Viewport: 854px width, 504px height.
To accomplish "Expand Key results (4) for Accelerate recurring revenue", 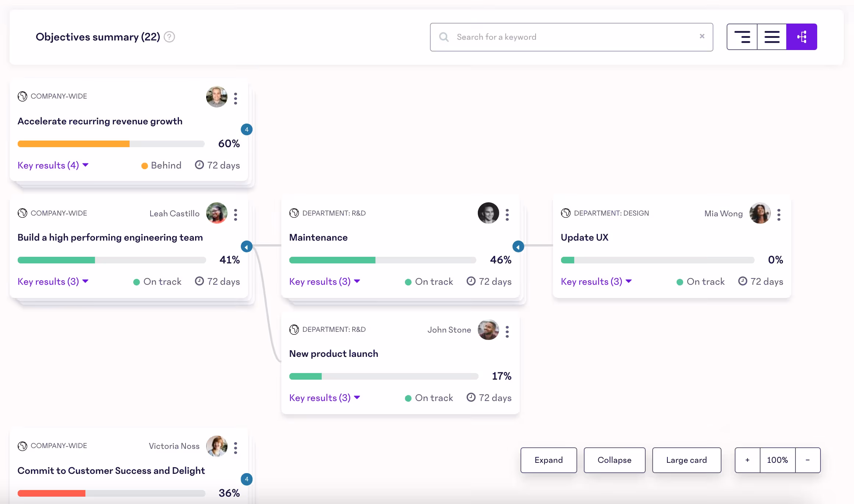I will 53,165.
